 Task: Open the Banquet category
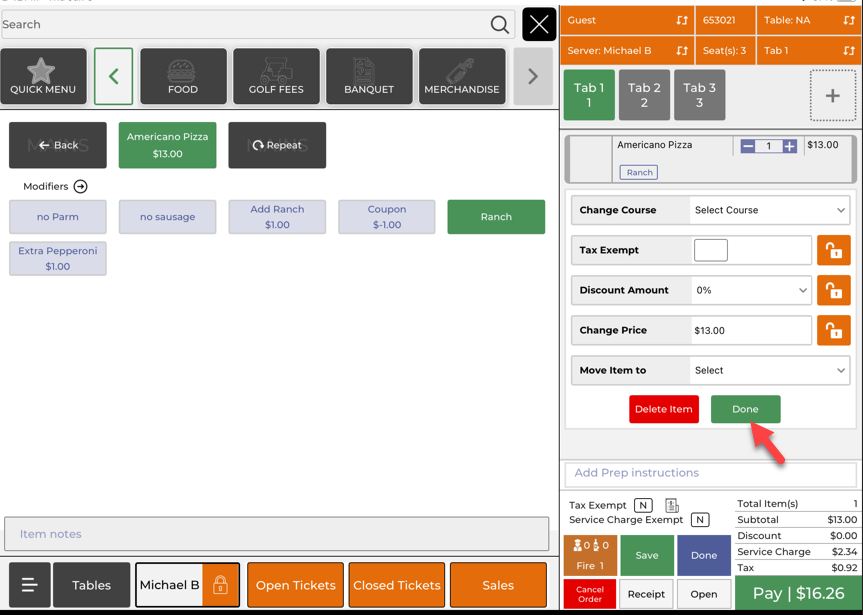[x=369, y=77]
